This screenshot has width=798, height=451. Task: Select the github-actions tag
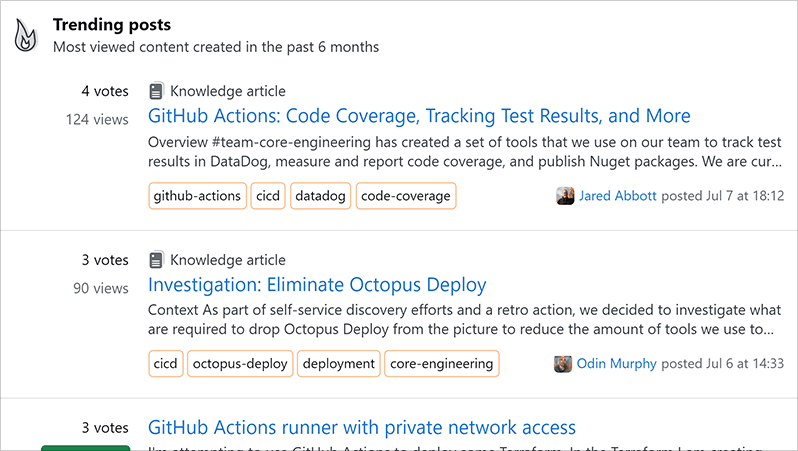click(x=197, y=196)
